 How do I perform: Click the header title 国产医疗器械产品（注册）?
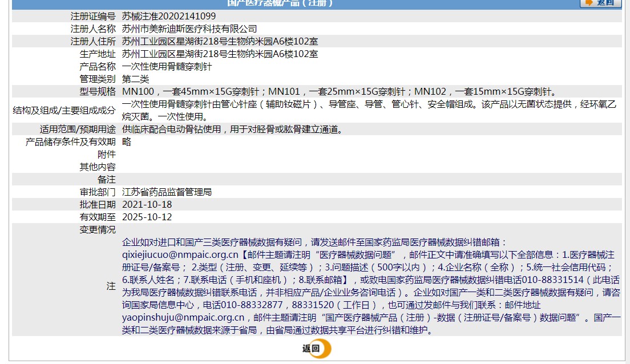pos(280,3)
